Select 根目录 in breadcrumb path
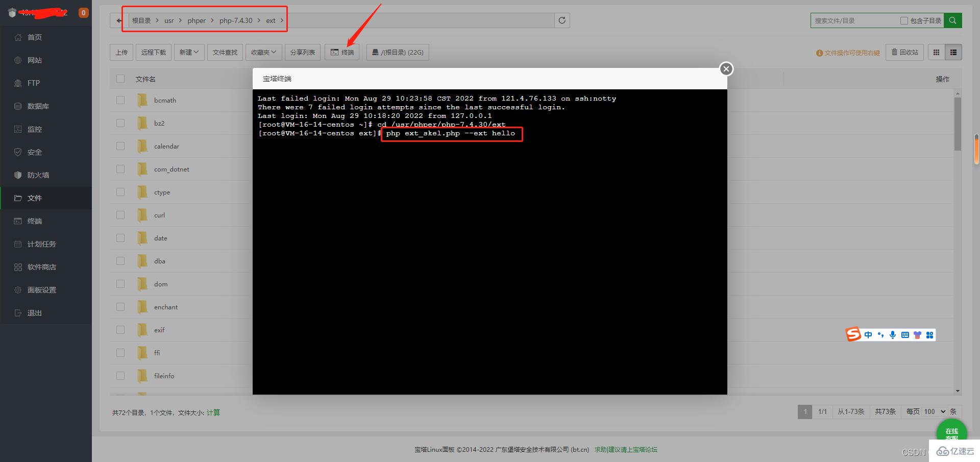980x462 pixels. coord(141,20)
